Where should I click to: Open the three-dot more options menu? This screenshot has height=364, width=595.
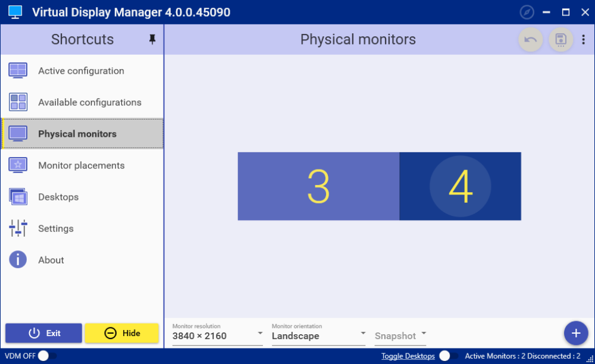583,39
